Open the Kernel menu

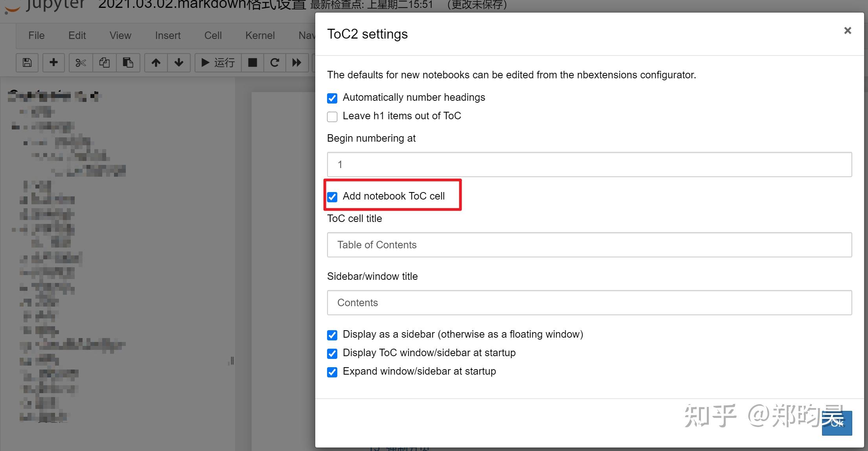(x=260, y=35)
